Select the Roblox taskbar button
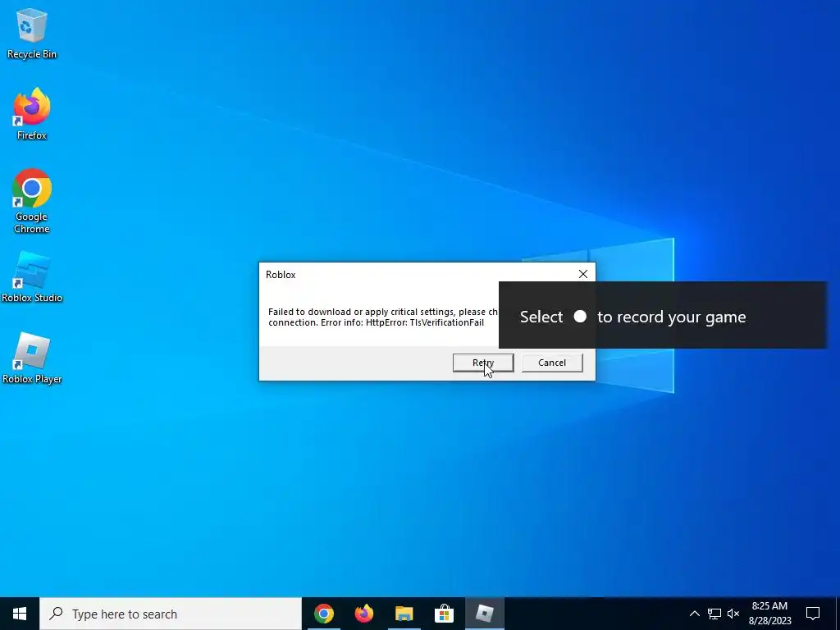The width and height of the screenshot is (840, 630). pyautogui.click(x=484, y=614)
